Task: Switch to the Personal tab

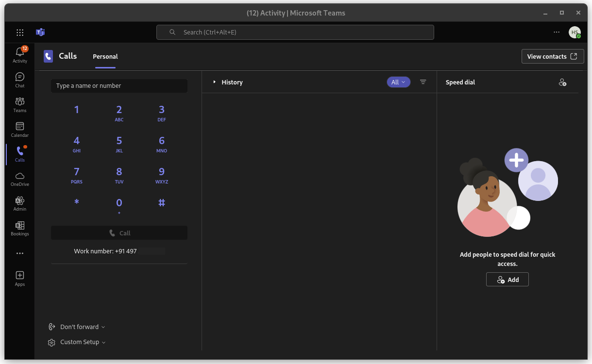Action: (x=105, y=56)
